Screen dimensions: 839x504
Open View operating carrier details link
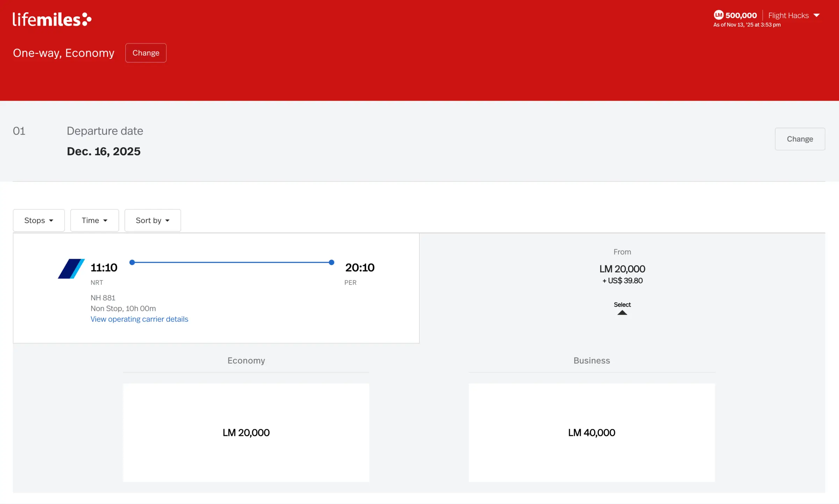coord(139,319)
